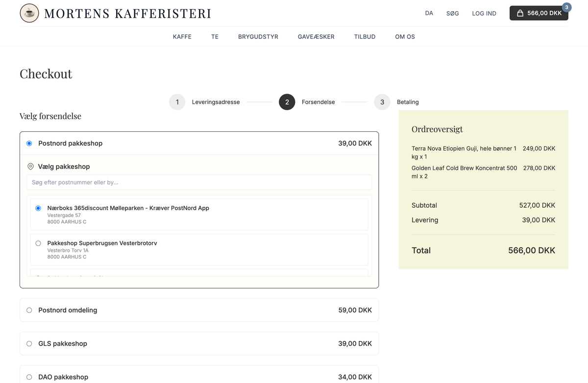588x383 pixels.
Task: Go to the Brygudstyr menu
Action: (258, 37)
